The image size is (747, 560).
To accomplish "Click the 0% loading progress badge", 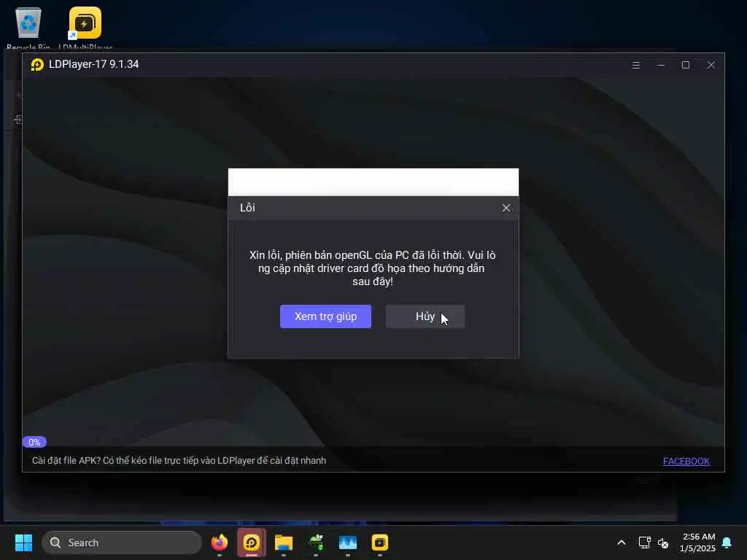I will tap(34, 442).
